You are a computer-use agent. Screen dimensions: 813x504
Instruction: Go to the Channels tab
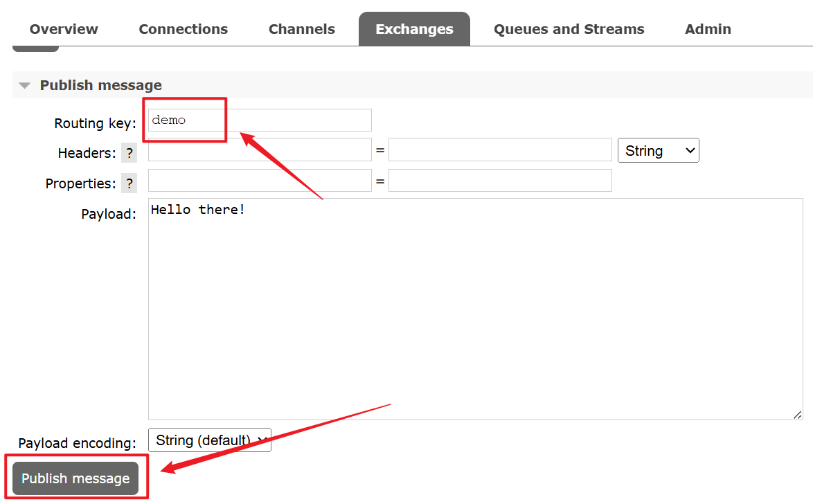(x=301, y=29)
